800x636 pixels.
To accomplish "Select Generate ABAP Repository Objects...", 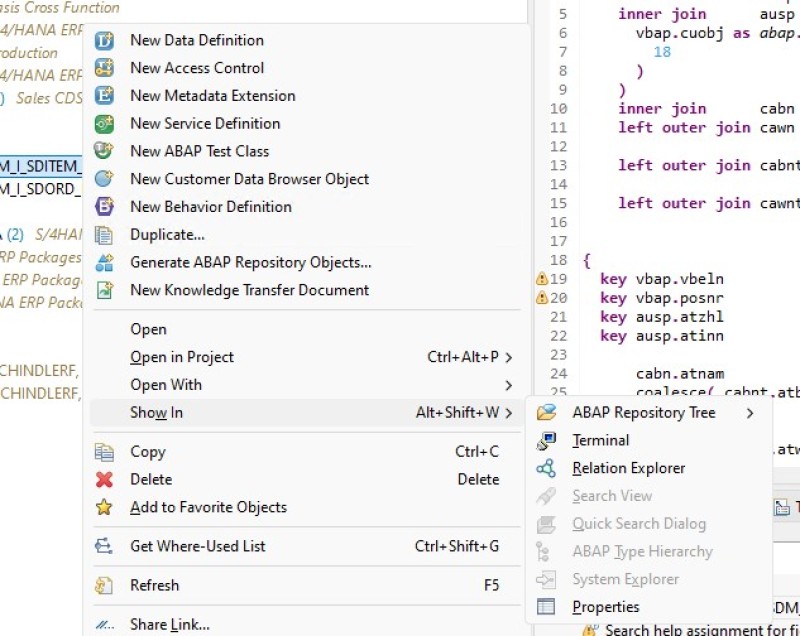I will 250,263.
